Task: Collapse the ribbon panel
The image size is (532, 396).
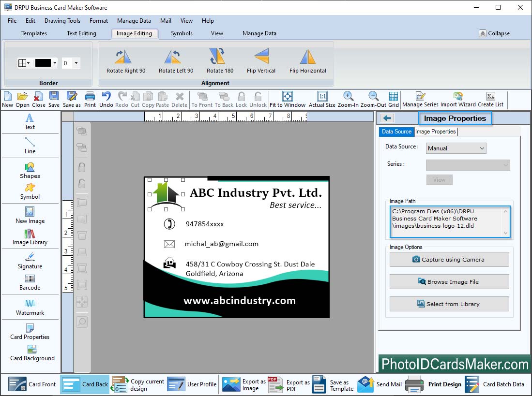Action: pyautogui.click(x=494, y=33)
